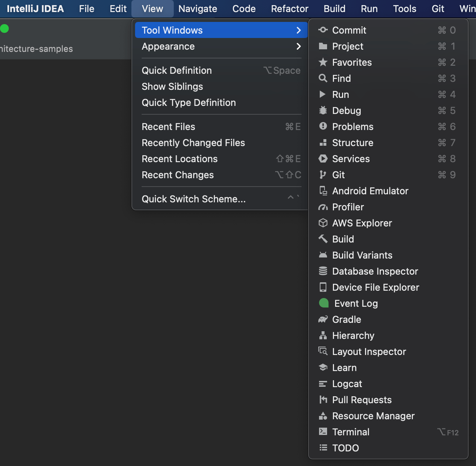Image resolution: width=476 pixels, height=466 pixels.
Task: Open the Refactor menu
Action: pyautogui.click(x=289, y=8)
